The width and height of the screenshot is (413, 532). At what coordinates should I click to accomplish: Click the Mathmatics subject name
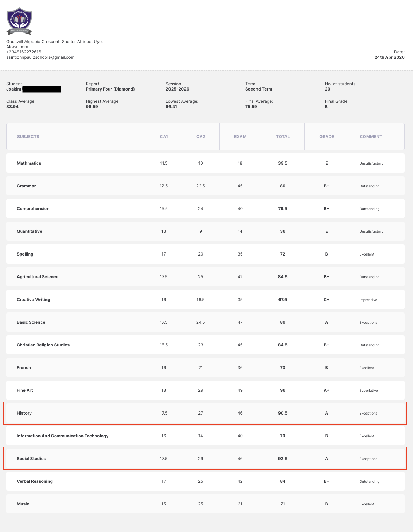click(x=29, y=163)
